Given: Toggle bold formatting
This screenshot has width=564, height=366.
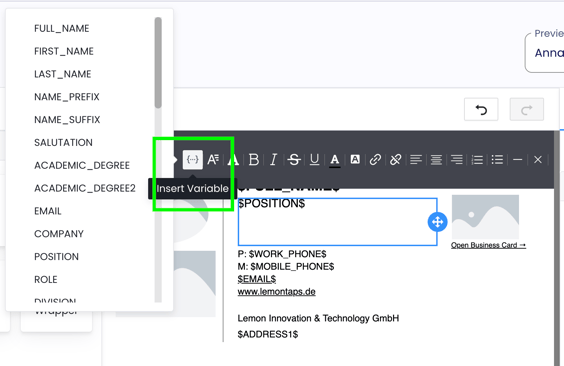Looking at the screenshot, I should [254, 159].
